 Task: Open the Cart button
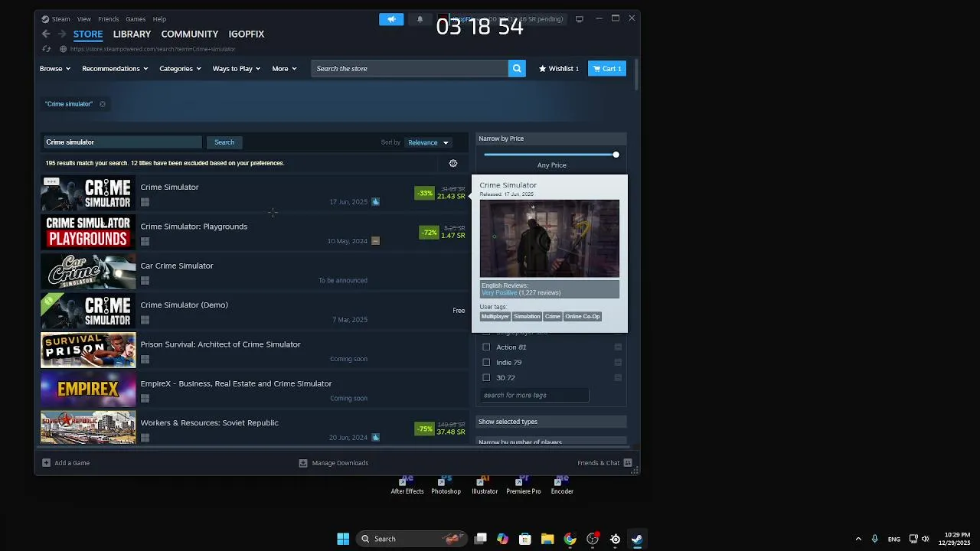click(x=607, y=69)
